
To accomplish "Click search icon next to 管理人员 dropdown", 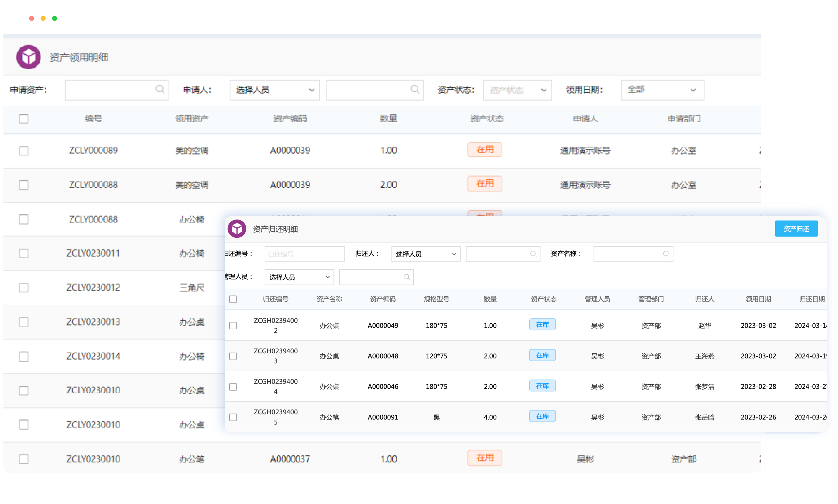I will [406, 277].
